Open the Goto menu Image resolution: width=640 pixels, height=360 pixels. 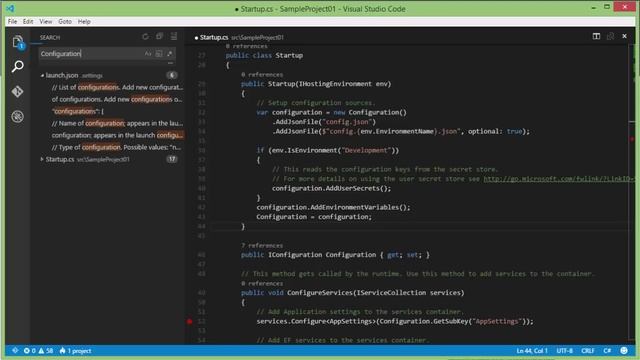coord(65,21)
